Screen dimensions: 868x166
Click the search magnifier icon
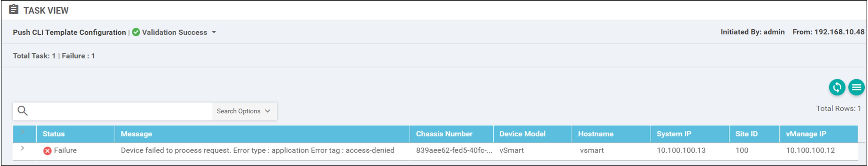[x=22, y=111]
